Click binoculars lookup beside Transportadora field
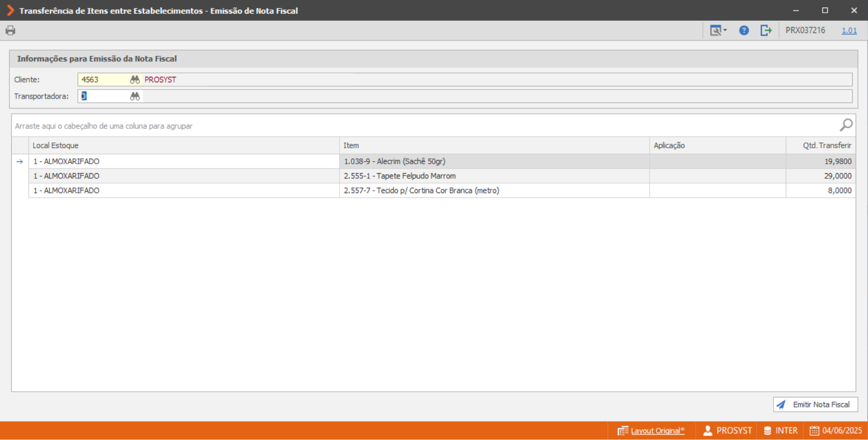The image size is (868, 440). click(135, 96)
